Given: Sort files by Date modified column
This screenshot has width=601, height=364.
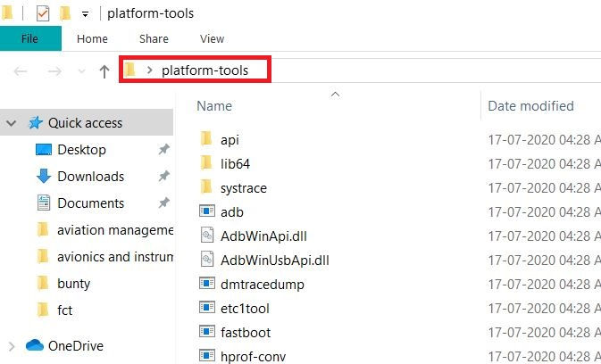Looking at the screenshot, I should (530, 105).
